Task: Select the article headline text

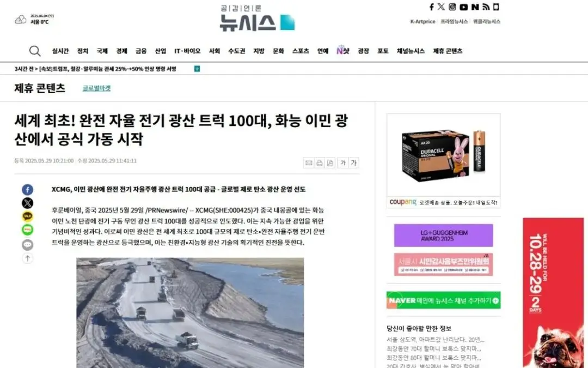Action: pos(181,130)
